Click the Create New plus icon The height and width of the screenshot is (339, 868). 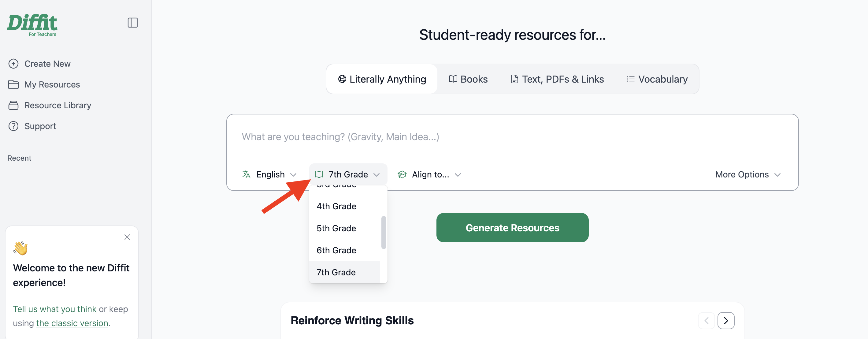[13, 64]
